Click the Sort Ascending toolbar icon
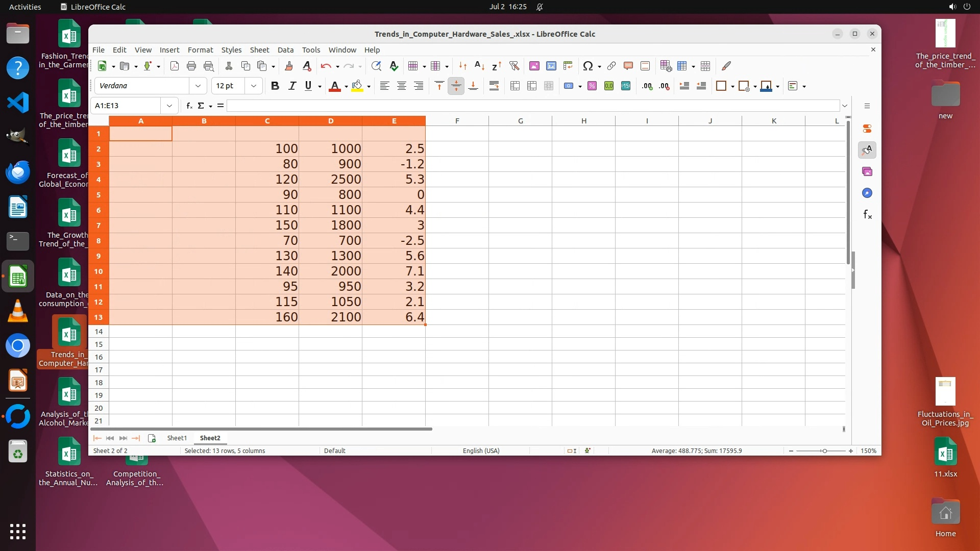The image size is (980, 551). click(x=479, y=66)
